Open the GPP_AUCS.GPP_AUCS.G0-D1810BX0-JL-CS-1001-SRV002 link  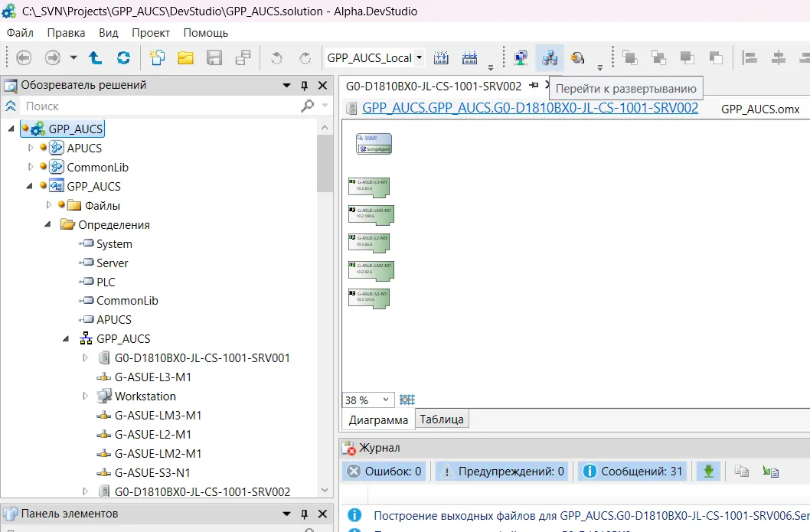pos(530,108)
